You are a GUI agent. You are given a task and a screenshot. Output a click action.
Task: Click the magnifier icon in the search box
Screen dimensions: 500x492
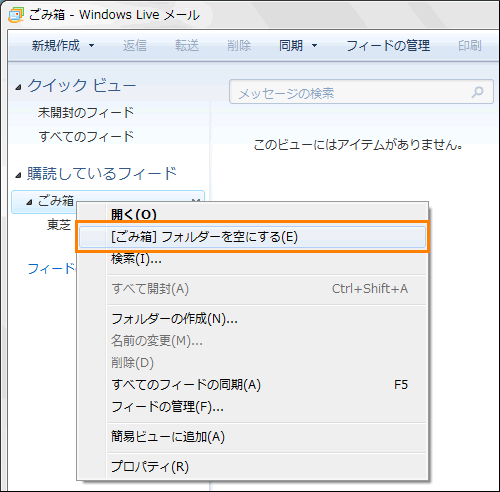(x=477, y=92)
